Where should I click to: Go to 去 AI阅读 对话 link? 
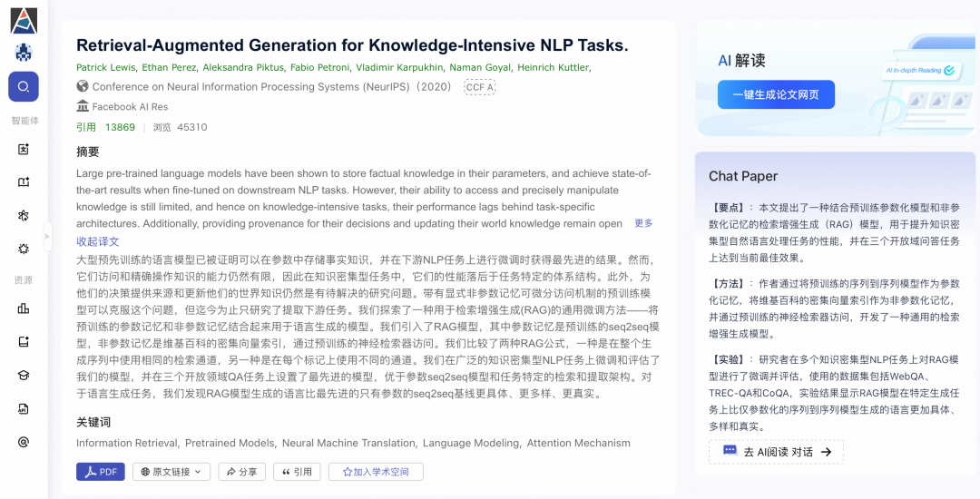[x=776, y=452]
